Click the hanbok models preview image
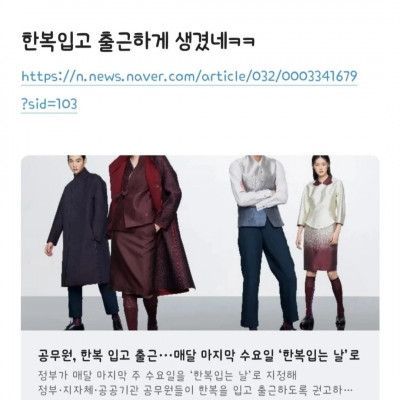The height and width of the screenshot is (400, 400). pos(200,243)
